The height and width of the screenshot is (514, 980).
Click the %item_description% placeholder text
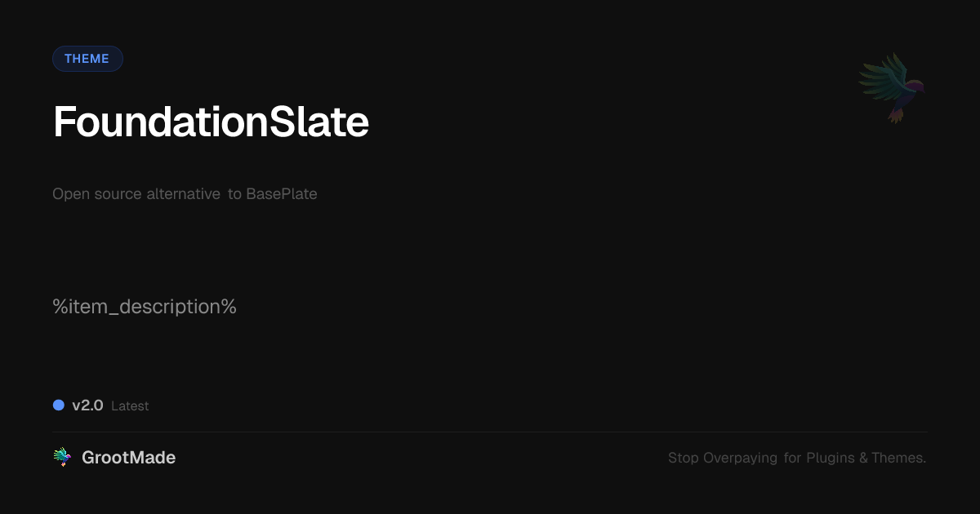click(x=145, y=308)
